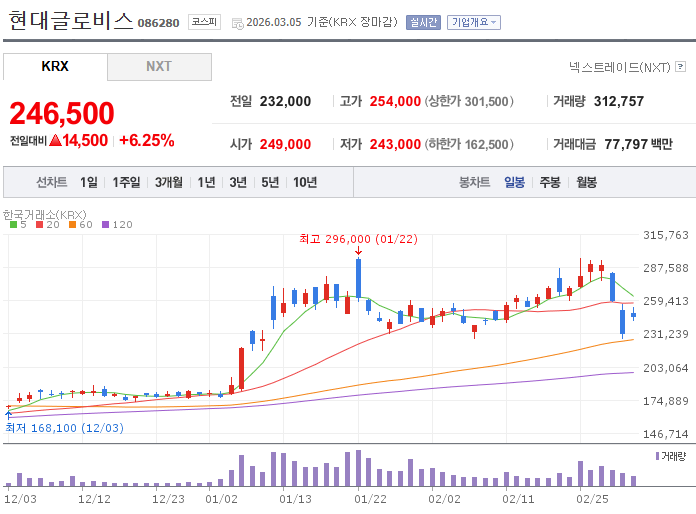This screenshot has height=514, width=696.
Task: Click the +6.25% change percentage
Action: pos(146,140)
